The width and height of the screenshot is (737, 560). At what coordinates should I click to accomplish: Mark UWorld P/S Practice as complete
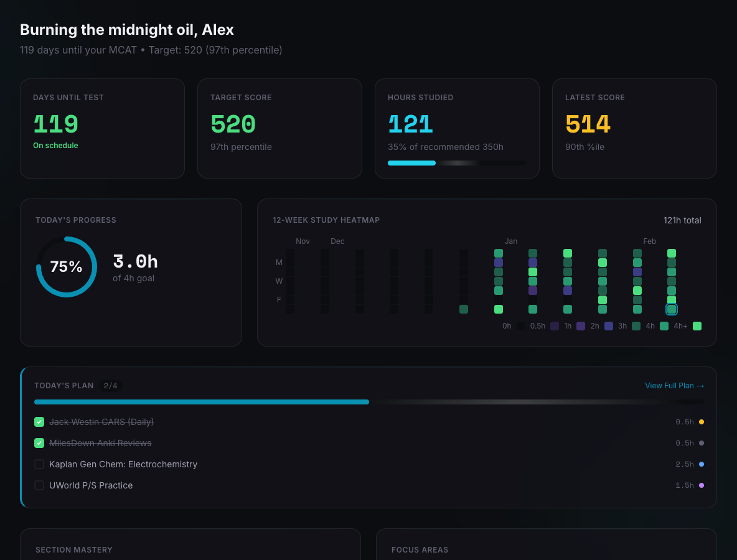(39, 485)
